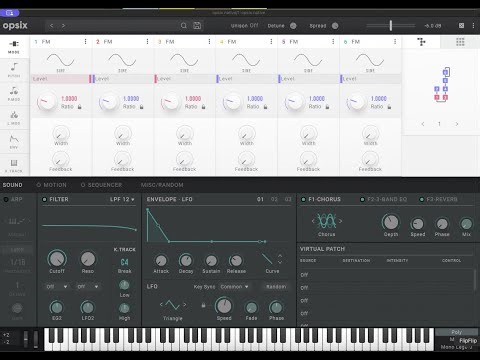Toggle the F2 3-Band EQ power
This screenshot has height=360, width=480.
point(362,199)
